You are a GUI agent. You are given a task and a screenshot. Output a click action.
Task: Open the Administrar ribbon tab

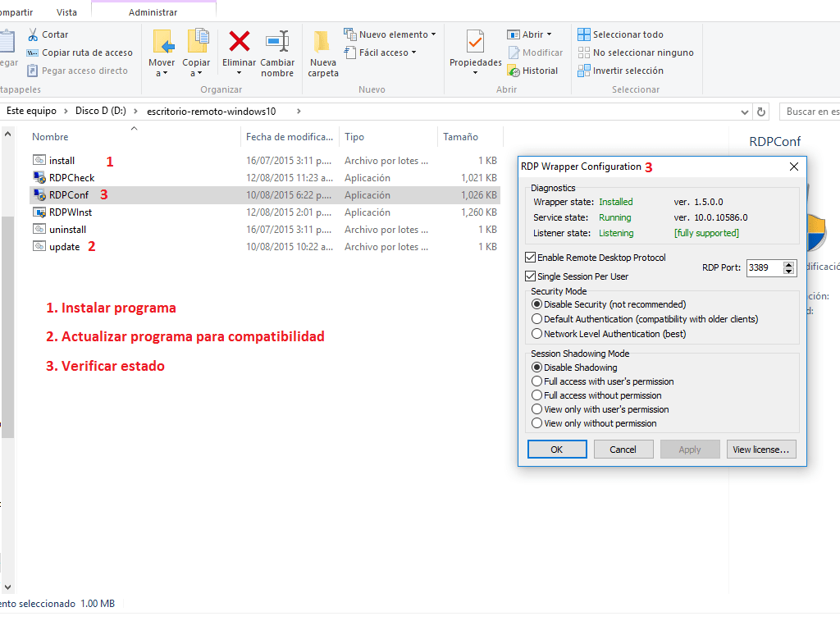(153, 12)
